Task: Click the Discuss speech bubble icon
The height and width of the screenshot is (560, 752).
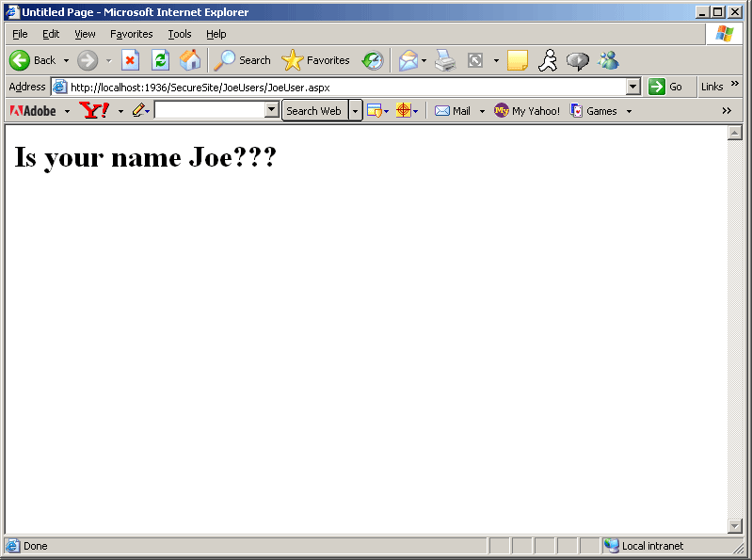Action: 577,60
